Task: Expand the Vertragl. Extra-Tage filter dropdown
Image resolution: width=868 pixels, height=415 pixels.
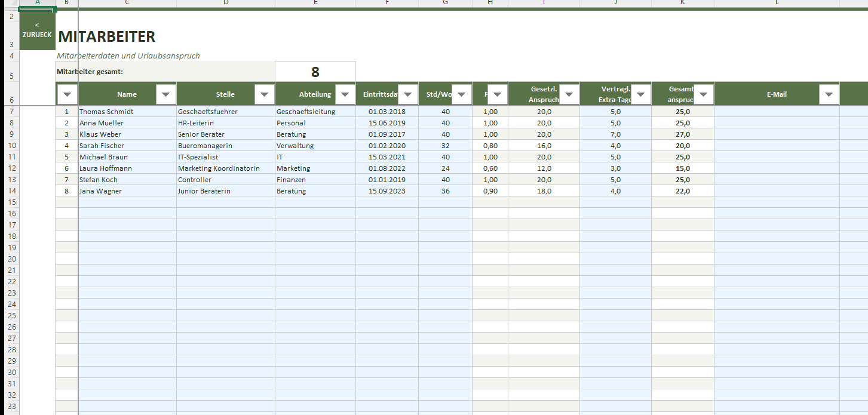Action: point(640,94)
